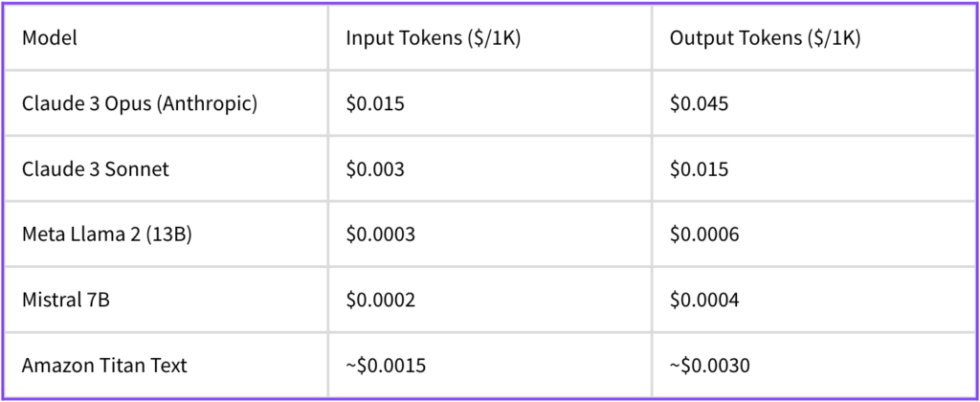The height and width of the screenshot is (402, 980).
Task: Click the Meta Llama 2 model name
Action: [x=79, y=235]
